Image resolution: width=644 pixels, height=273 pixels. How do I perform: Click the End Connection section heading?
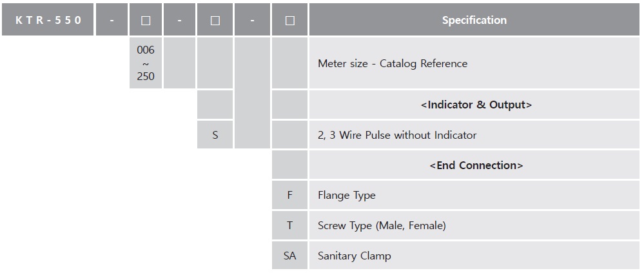pyautogui.click(x=476, y=165)
